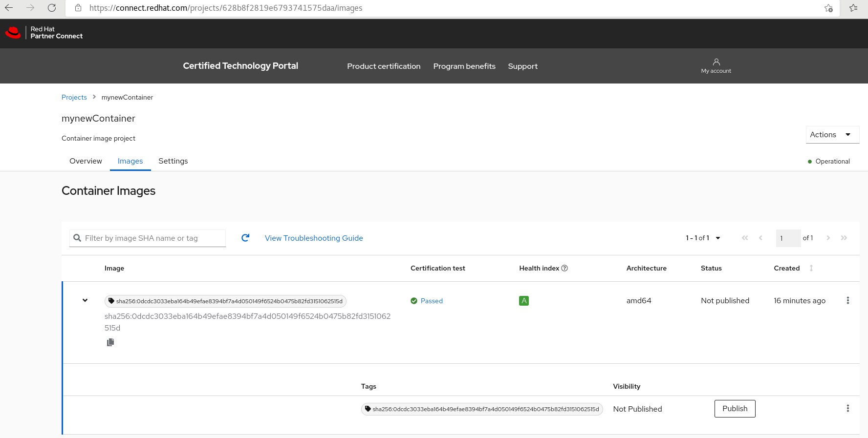This screenshot has height=438, width=868.
Task: Click the sha256 tag chip in image row
Action: 225,301
